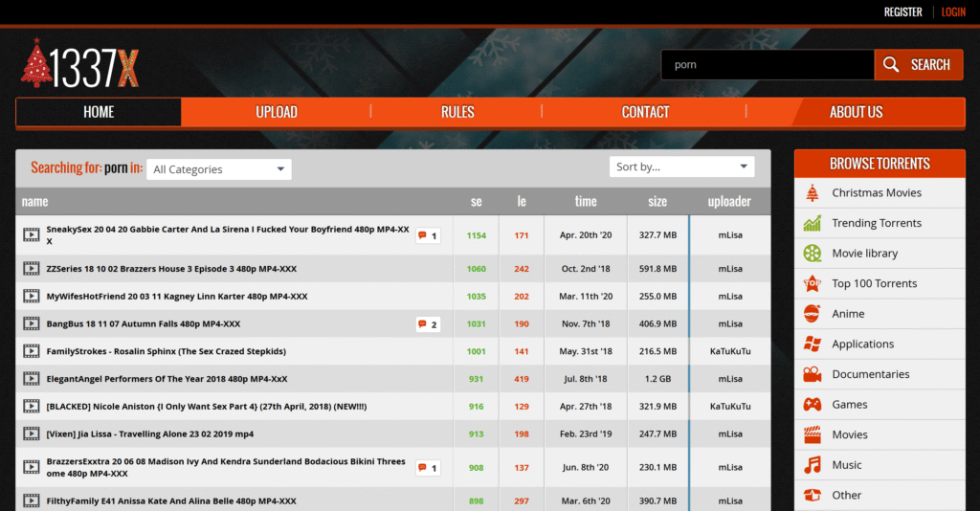Open Games via the gamepad icon
Viewport: 980px width, 511px height.
(813, 404)
